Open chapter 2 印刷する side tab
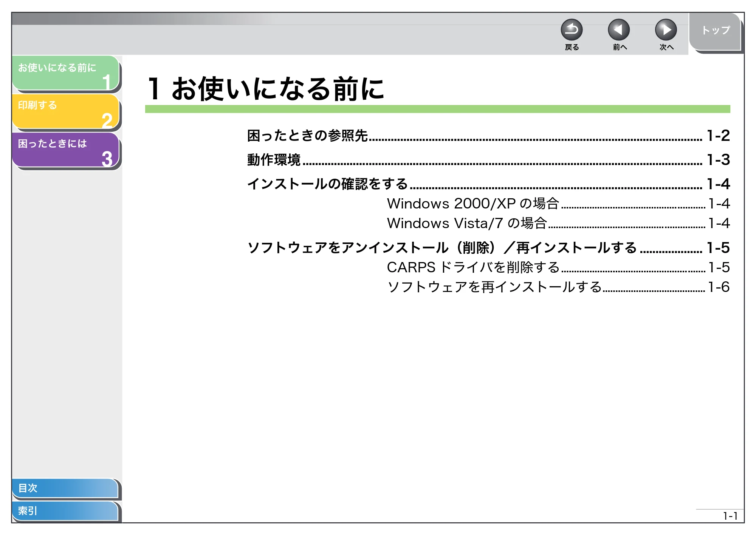The height and width of the screenshot is (534, 756). (66, 111)
